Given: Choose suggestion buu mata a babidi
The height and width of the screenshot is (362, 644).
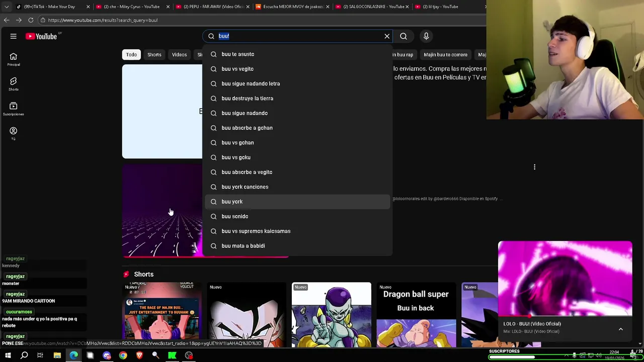Looking at the screenshot, I should pos(297,246).
